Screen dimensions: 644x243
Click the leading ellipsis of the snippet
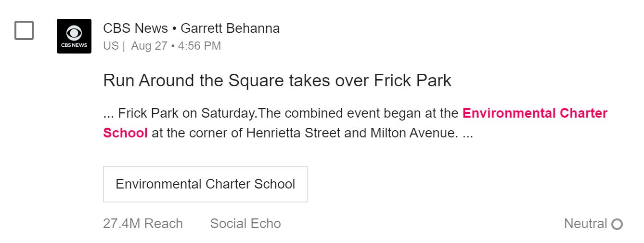coord(108,114)
